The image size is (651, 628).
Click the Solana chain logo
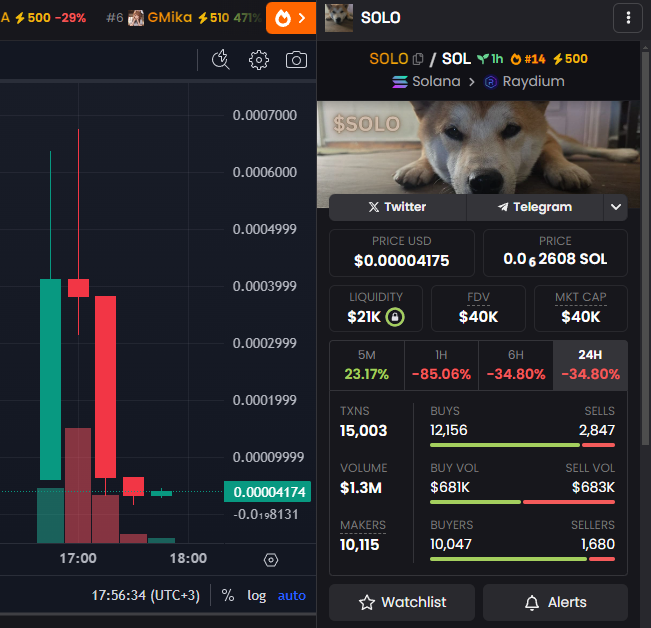point(400,82)
